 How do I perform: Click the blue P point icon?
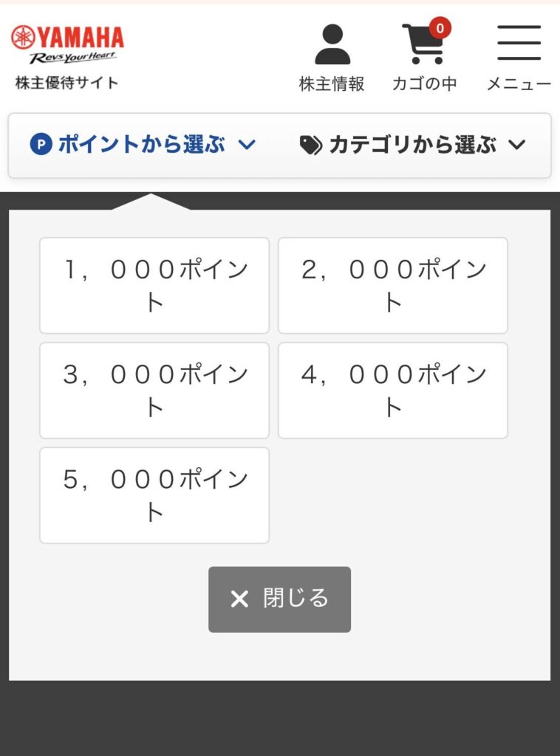41,145
